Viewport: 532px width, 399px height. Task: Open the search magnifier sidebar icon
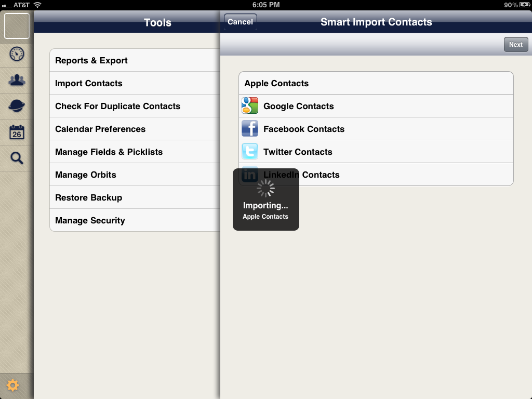(17, 158)
